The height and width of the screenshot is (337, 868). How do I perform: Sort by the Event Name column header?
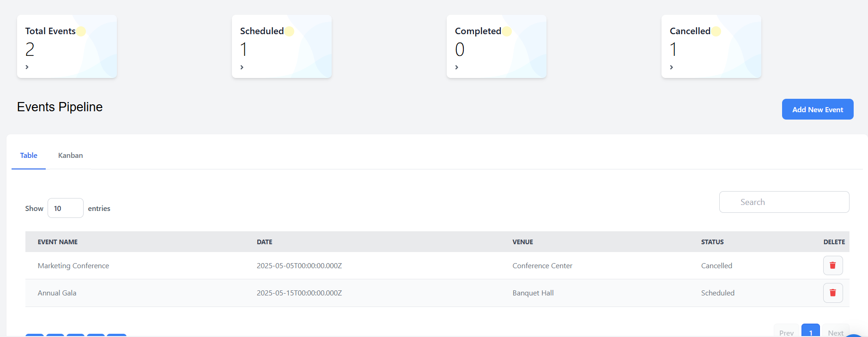[58, 242]
